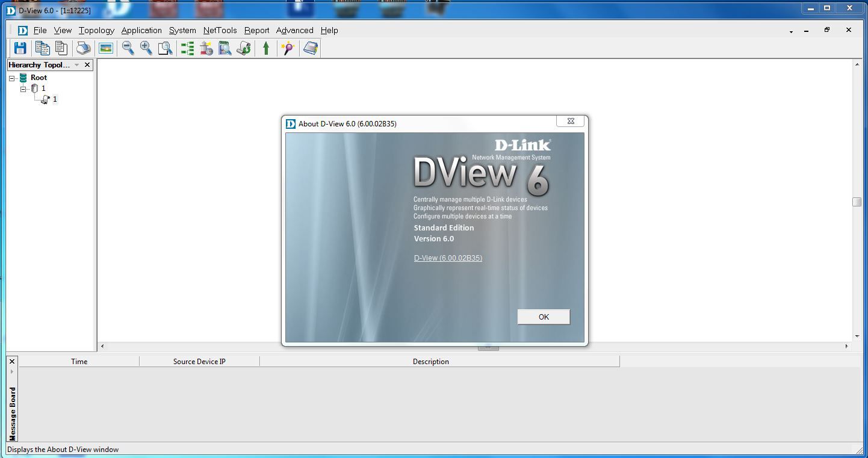Click the Source Device IP column header

click(x=199, y=362)
